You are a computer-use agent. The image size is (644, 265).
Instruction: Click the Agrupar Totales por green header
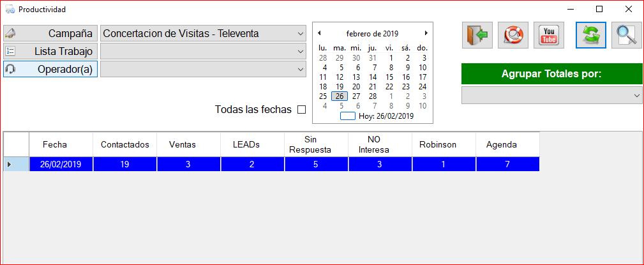tap(551, 74)
